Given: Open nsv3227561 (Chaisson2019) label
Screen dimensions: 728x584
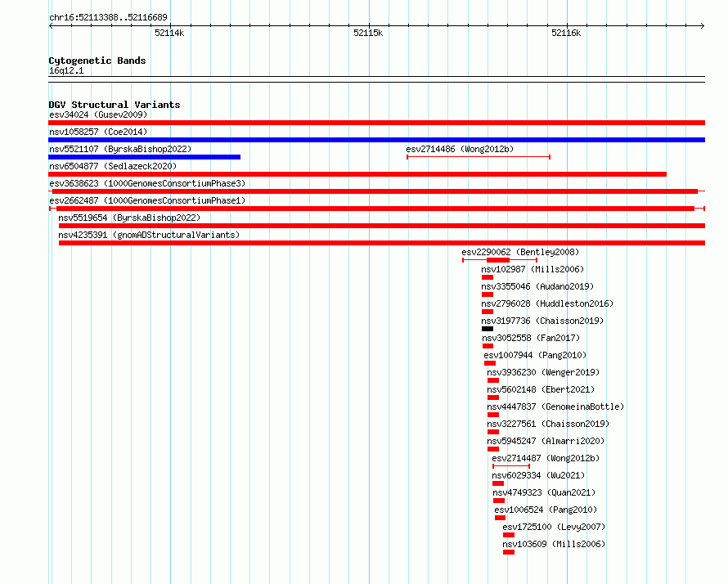Looking at the screenshot, I should [x=548, y=424].
